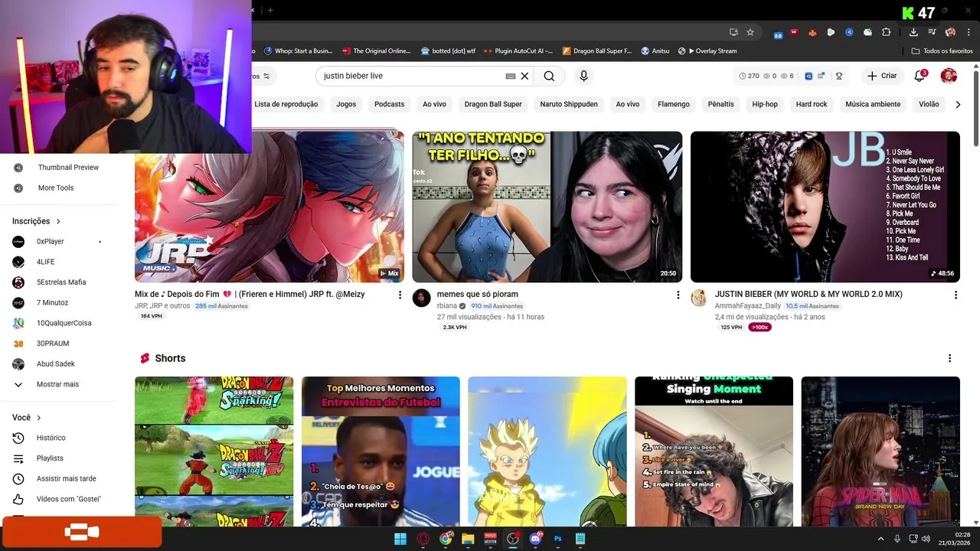Select the Flamengo chip
The width and height of the screenshot is (980, 551).
674,104
